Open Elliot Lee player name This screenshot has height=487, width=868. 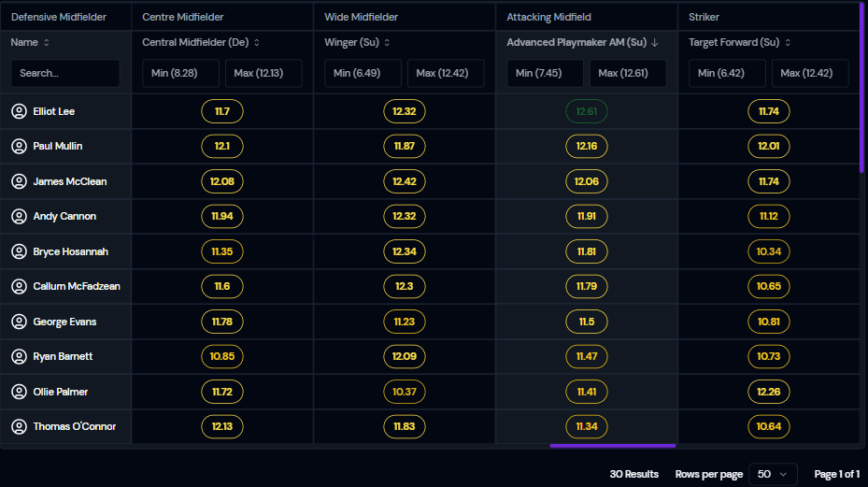tap(53, 111)
